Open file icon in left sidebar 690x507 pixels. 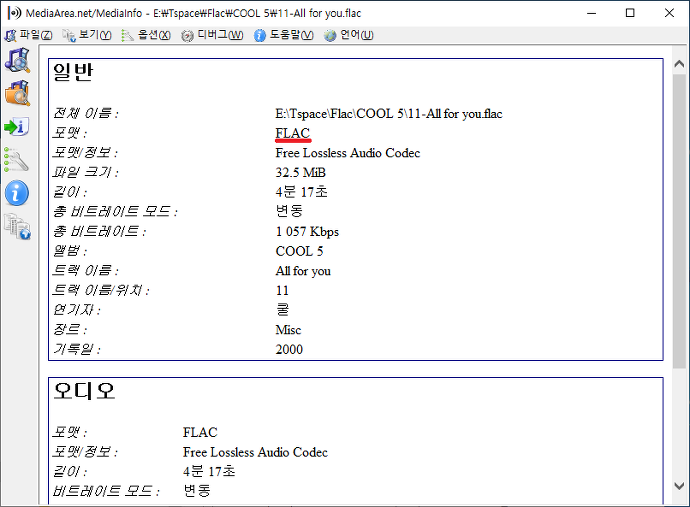[x=17, y=60]
